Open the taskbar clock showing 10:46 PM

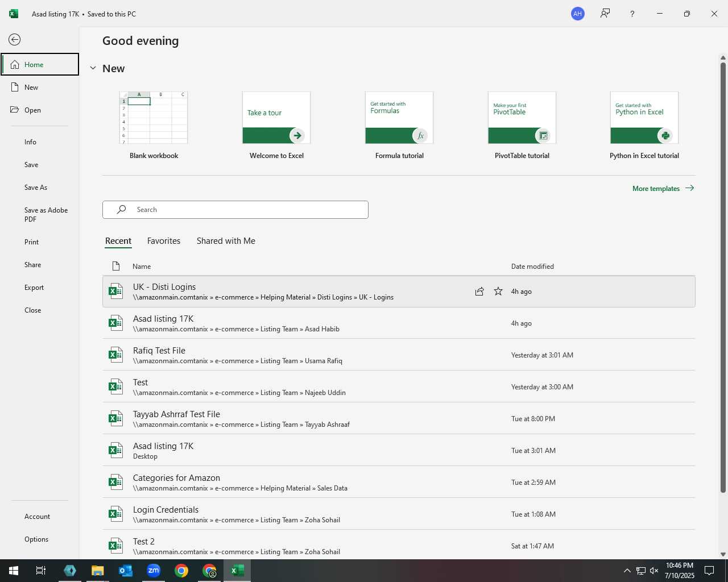(x=680, y=571)
